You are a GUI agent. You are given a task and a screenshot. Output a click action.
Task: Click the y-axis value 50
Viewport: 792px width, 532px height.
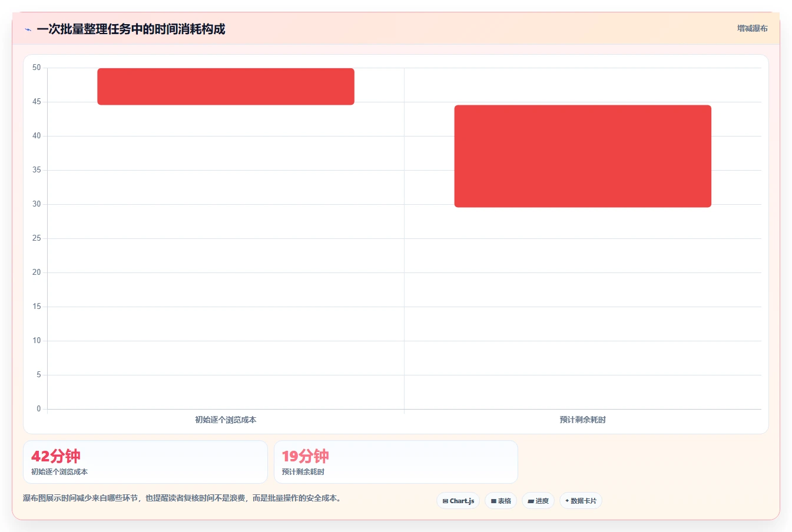click(x=37, y=68)
